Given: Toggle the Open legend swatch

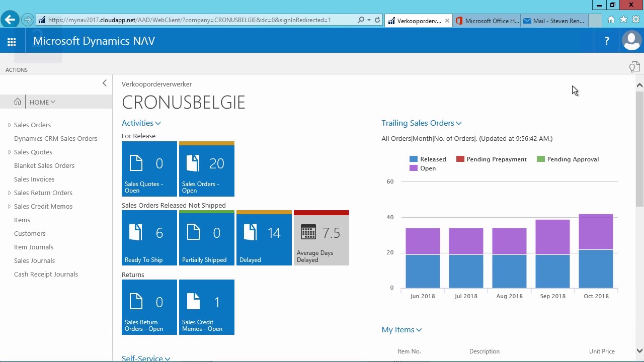Looking at the screenshot, I should click(x=414, y=168).
